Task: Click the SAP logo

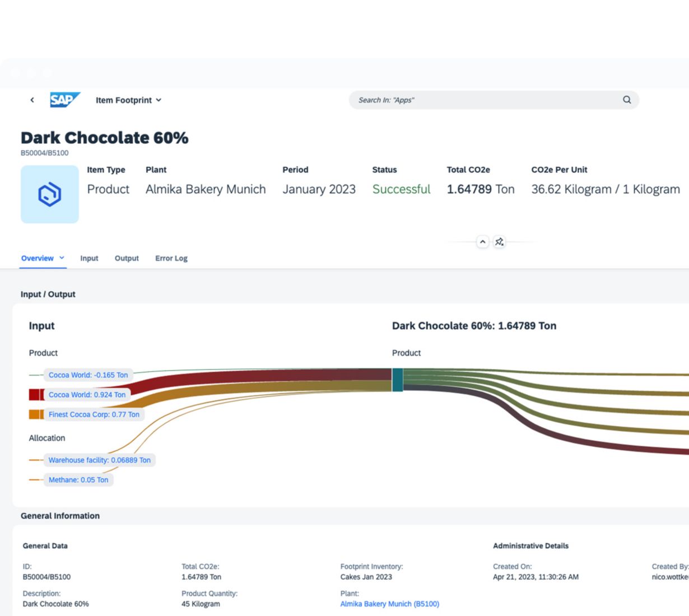Action: point(65,100)
